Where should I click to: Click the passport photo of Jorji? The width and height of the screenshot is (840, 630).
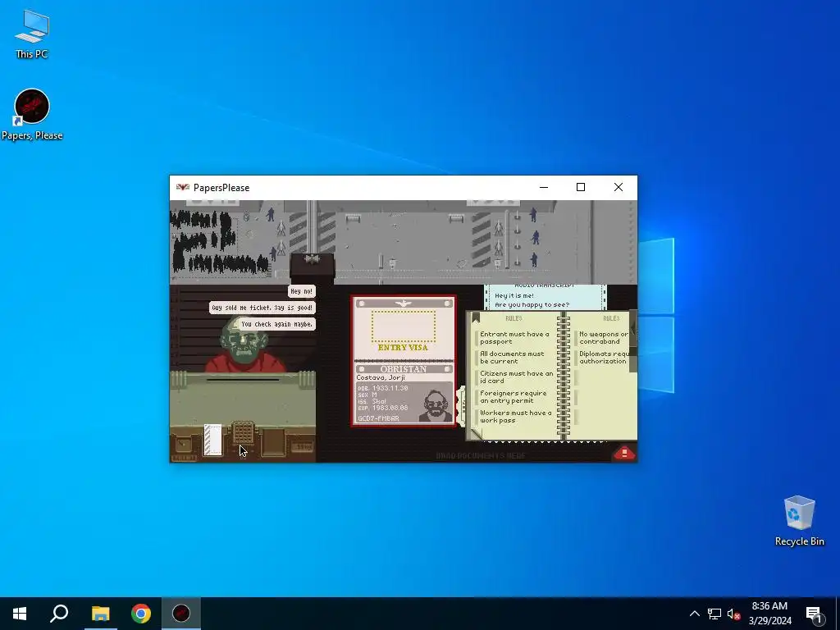(435, 405)
